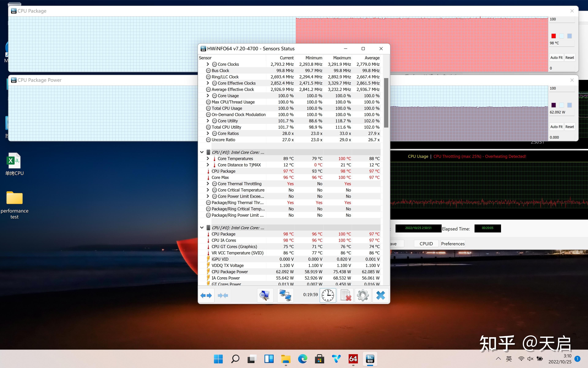Image resolution: width=588 pixels, height=368 pixels.
Task: Click the collapse arrows icon in HWiNFO toolbar
Action: pos(223,295)
